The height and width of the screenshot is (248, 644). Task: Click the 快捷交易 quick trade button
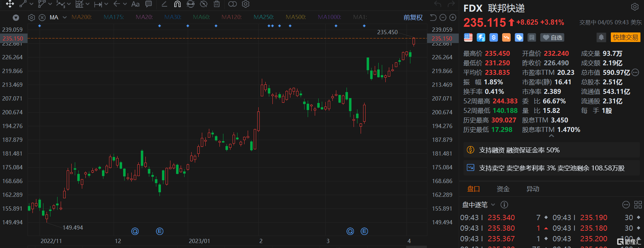[625, 37]
